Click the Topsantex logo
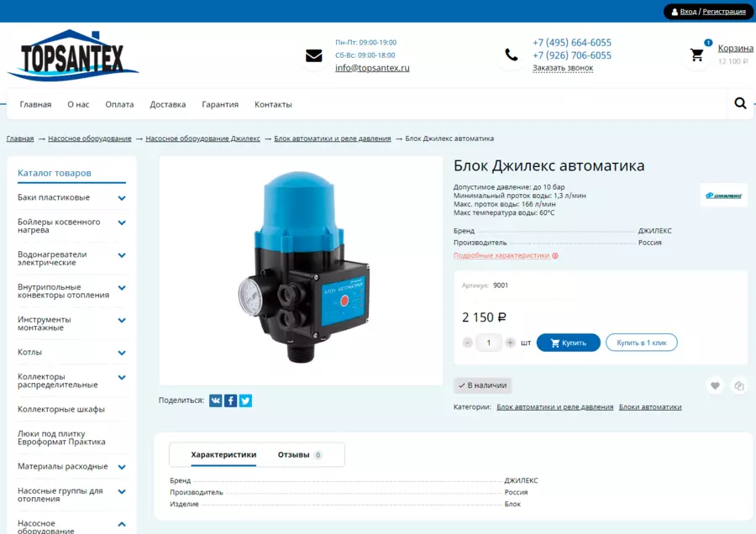 pyautogui.click(x=73, y=55)
